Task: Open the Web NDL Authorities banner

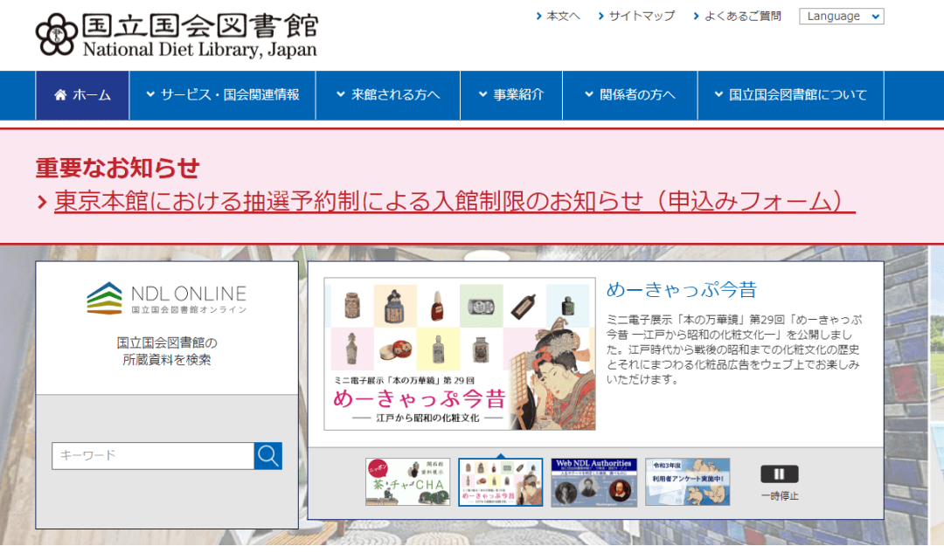Action: tap(593, 481)
